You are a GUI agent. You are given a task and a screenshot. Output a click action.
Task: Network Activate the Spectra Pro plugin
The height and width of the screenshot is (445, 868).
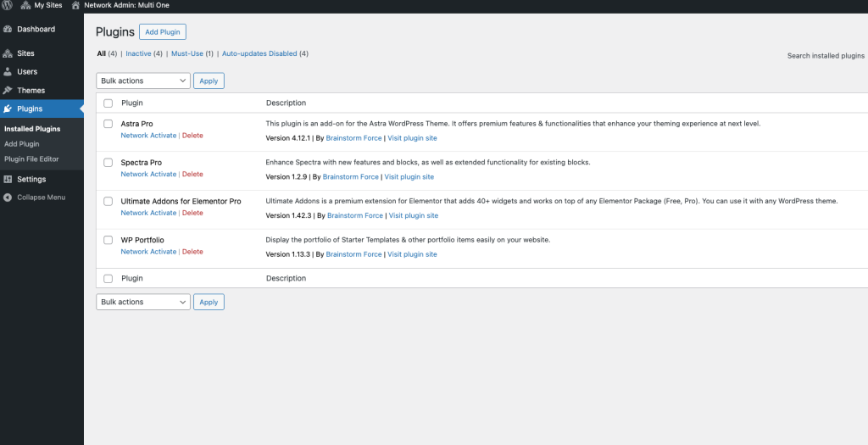(x=148, y=175)
